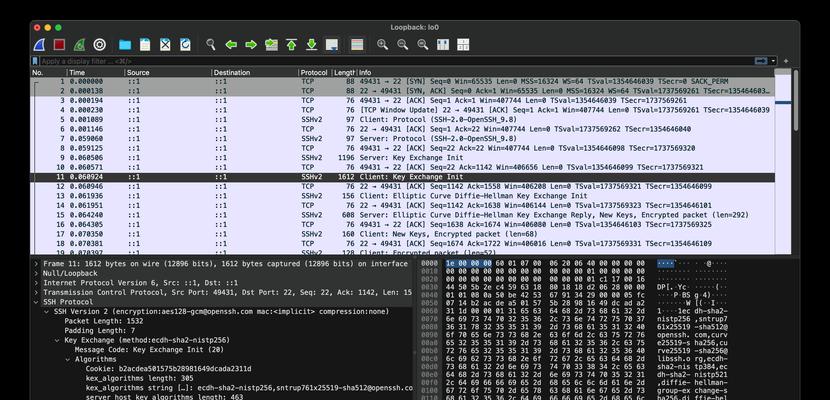Select packet 15 Server Diffie-Hellman Key Exchange Reply

[402, 215]
